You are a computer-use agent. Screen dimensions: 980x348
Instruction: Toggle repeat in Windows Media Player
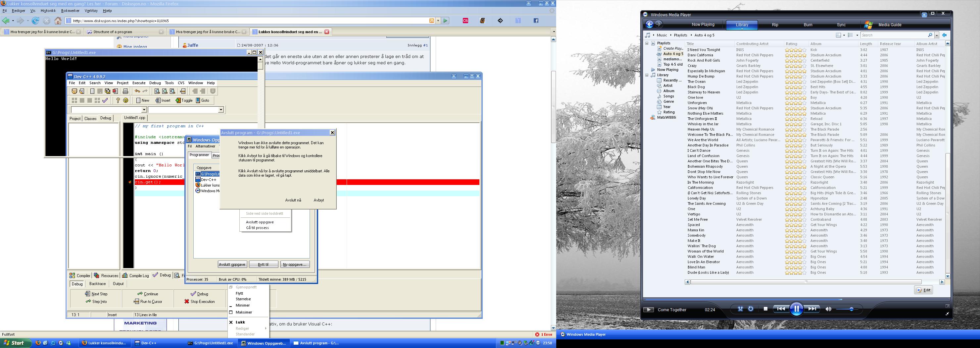pyautogui.click(x=751, y=309)
